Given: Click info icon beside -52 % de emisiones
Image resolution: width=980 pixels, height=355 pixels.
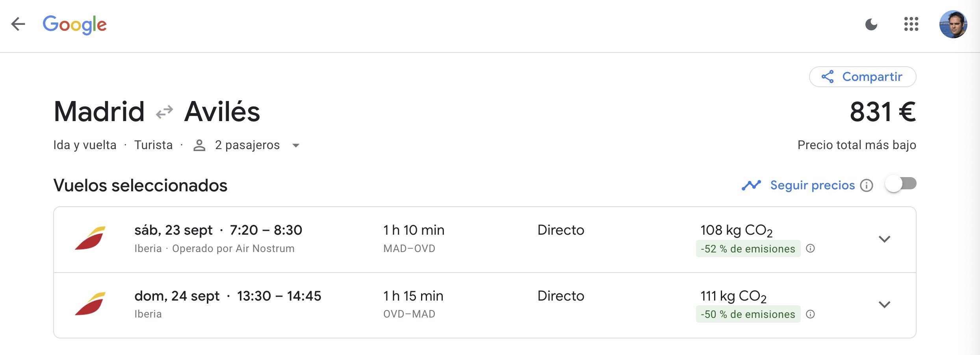Looking at the screenshot, I should pos(810,248).
